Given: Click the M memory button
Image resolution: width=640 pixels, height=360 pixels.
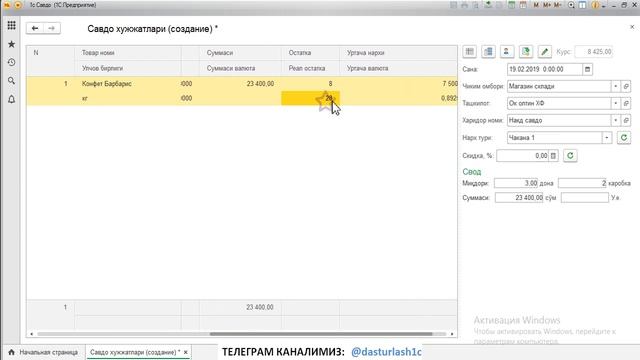Looking at the screenshot, I should click(x=536, y=5).
